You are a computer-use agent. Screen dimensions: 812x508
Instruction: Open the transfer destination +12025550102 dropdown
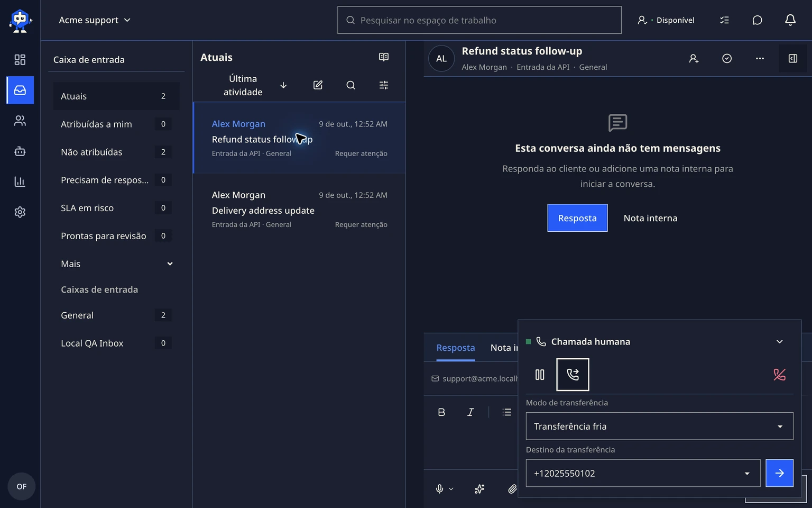coord(643,473)
